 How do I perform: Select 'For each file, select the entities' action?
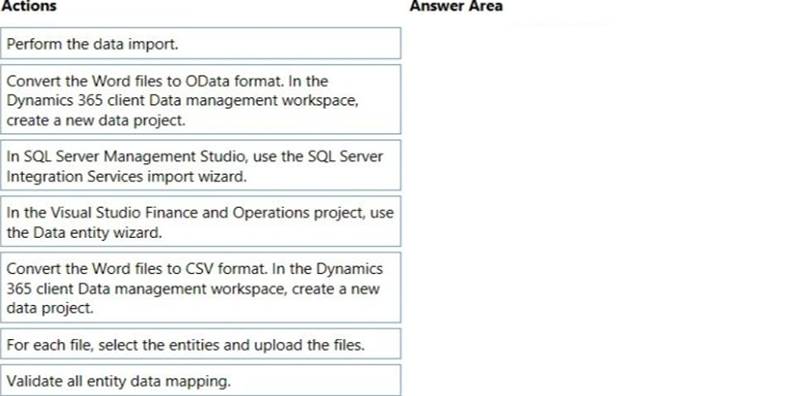(x=200, y=344)
